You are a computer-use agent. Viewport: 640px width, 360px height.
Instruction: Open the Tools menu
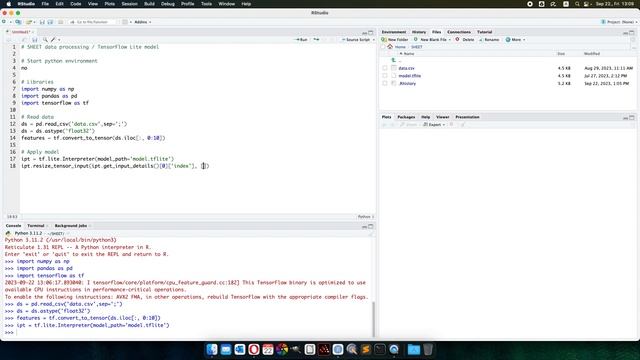pos(206,4)
